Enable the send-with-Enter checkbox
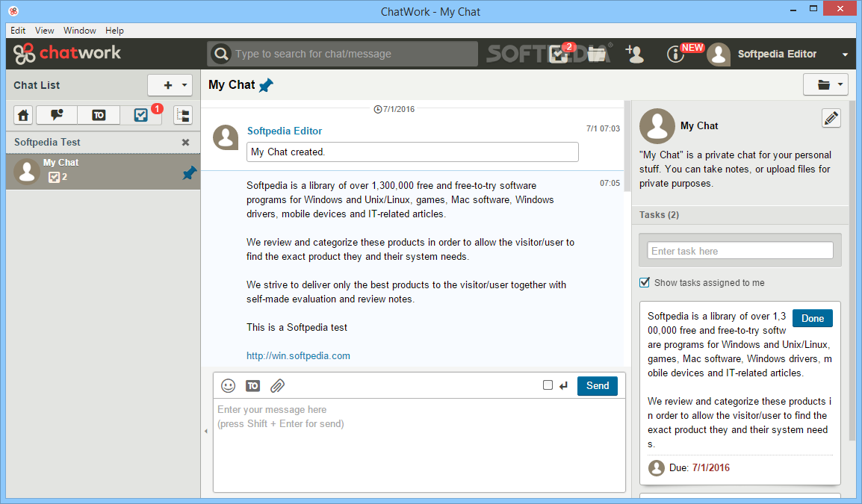The image size is (862, 504). (548, 385)
